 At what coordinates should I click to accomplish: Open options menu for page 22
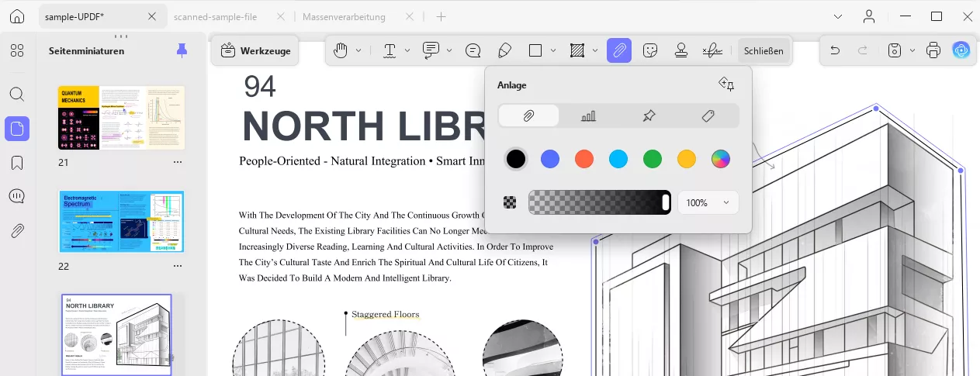pos(178,266)
